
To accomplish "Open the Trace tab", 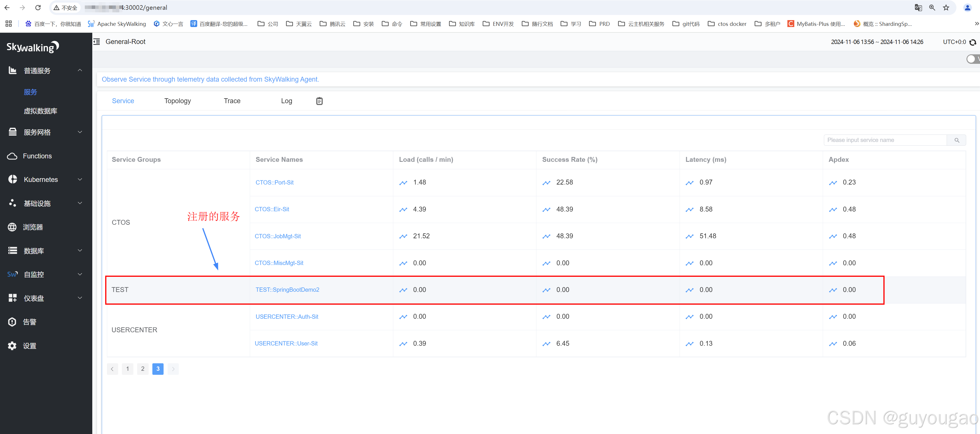I will click(x=232, y=101).
